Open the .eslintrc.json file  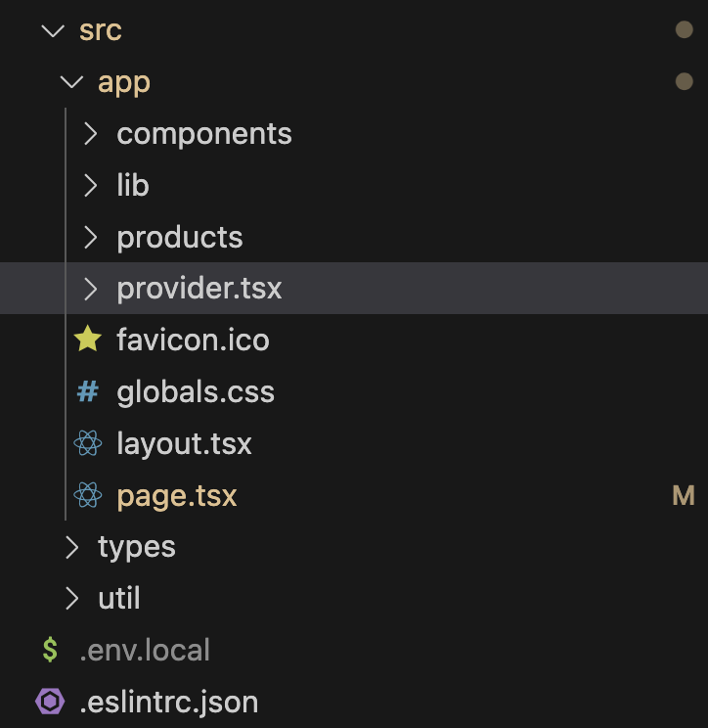coord(168,702)
